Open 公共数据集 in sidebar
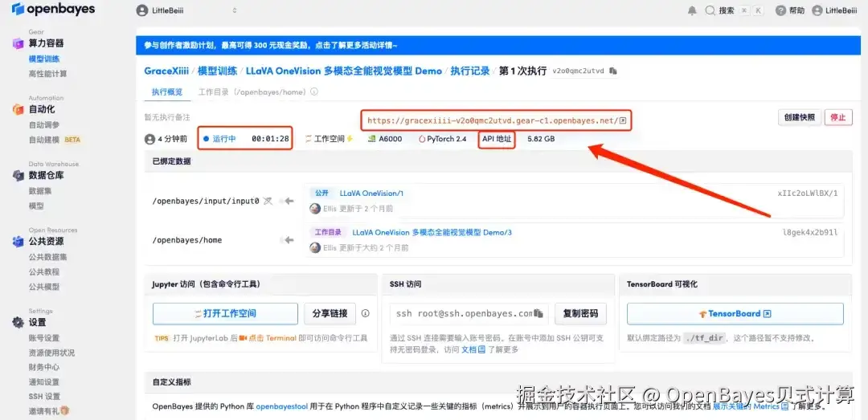Screen dimensions: 868x420 [x=47, y=257]
